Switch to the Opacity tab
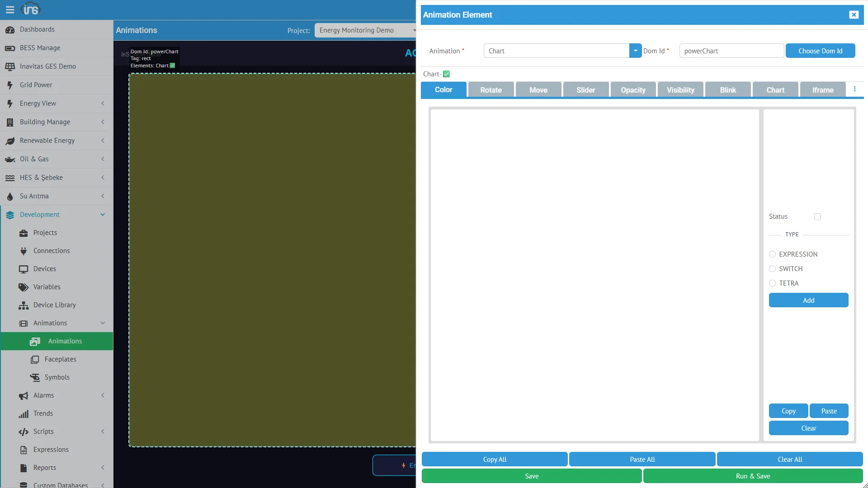Viewport: 868px width, 488px height. (633, 89)
